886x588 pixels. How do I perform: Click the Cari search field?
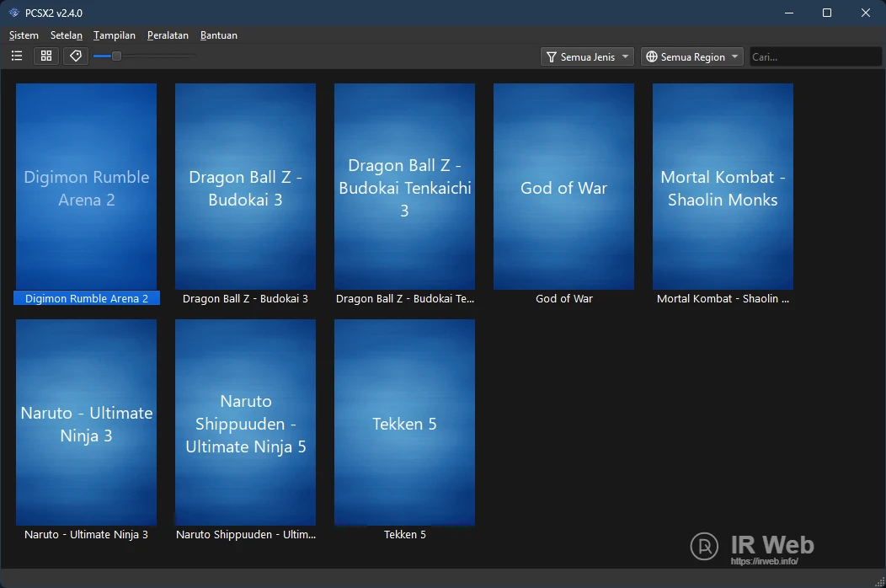(x=814, y=57)
